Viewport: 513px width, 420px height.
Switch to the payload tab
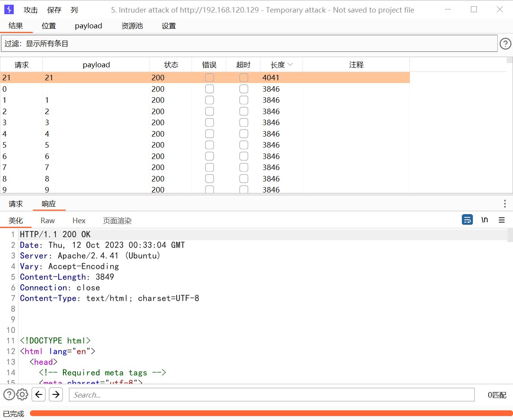[89, 26]
